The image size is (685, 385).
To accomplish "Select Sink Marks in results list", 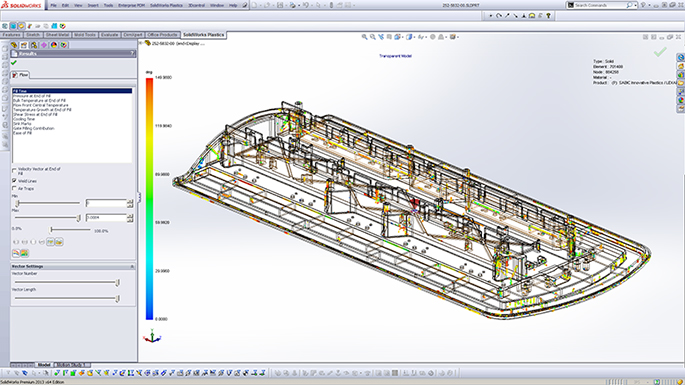I will 22,124.
